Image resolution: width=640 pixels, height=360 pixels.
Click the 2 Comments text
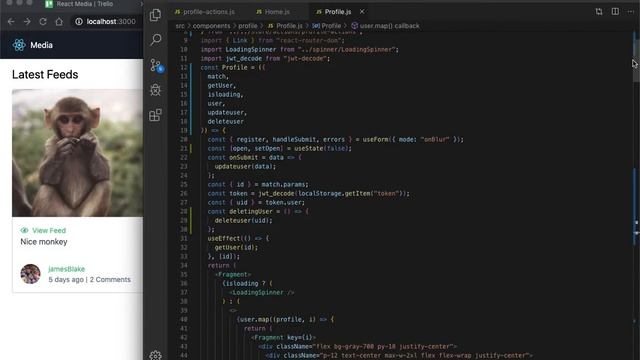[110, 280]
